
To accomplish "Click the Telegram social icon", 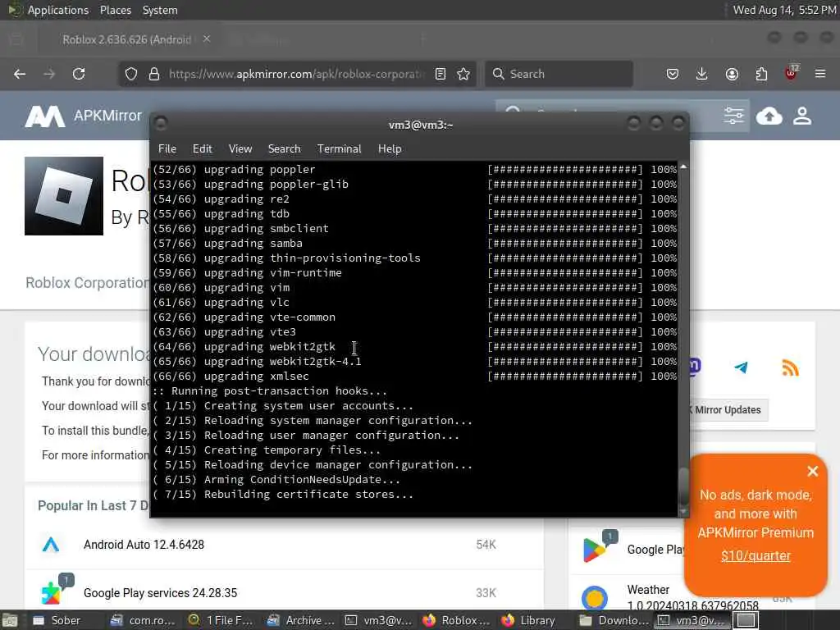I will tap(742, 367).
